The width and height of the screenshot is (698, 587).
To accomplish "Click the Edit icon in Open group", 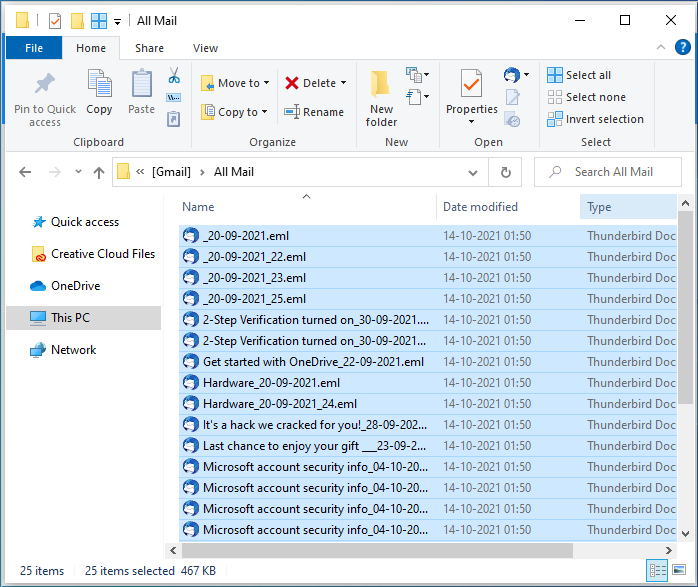I will pyautogui.click(x=512, y=97).
